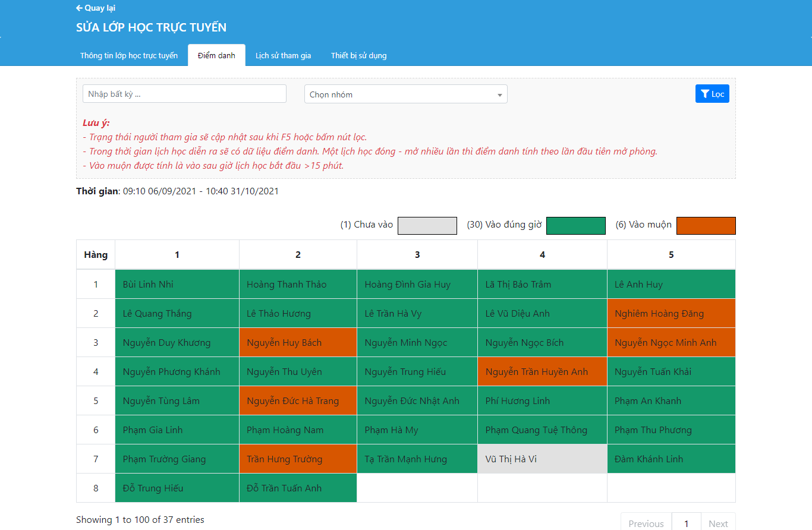
Task: Click Lê Trần Hà Vy cell
Action: click(417, 314)
